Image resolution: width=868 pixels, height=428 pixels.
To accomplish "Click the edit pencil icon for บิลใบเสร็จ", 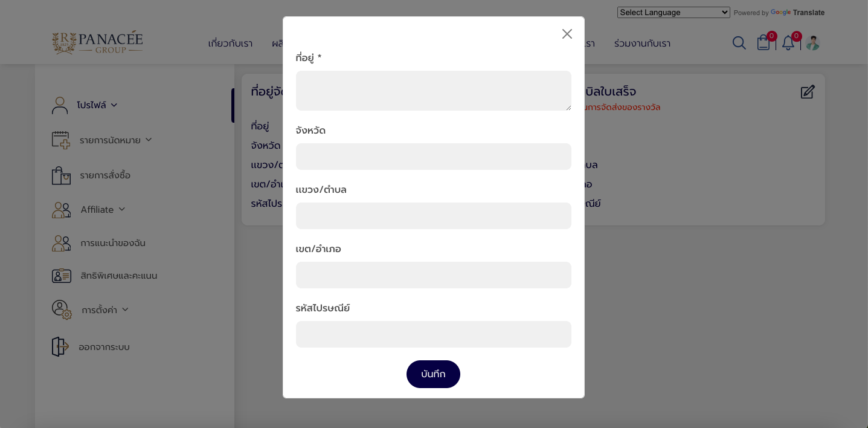I will point(808,92).
